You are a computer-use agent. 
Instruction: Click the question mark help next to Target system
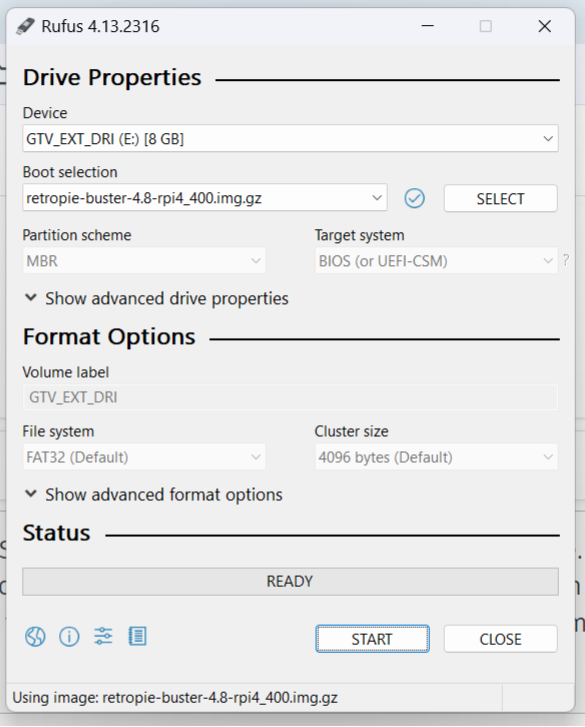coord(566,260)
